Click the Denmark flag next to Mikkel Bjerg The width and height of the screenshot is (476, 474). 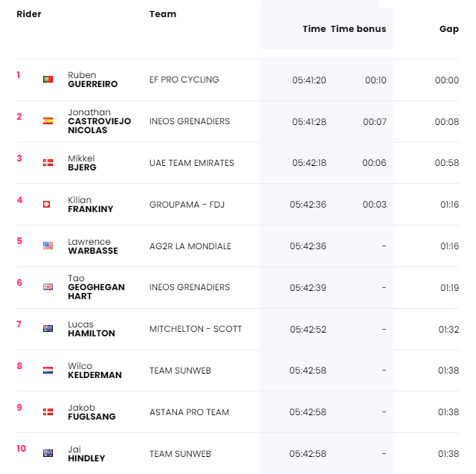(48, 162)
